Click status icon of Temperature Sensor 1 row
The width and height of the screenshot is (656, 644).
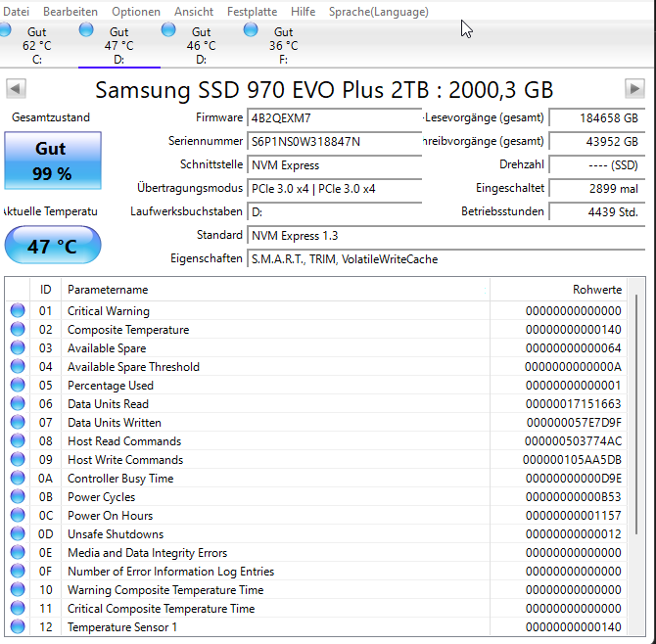[x=18, y=626]
